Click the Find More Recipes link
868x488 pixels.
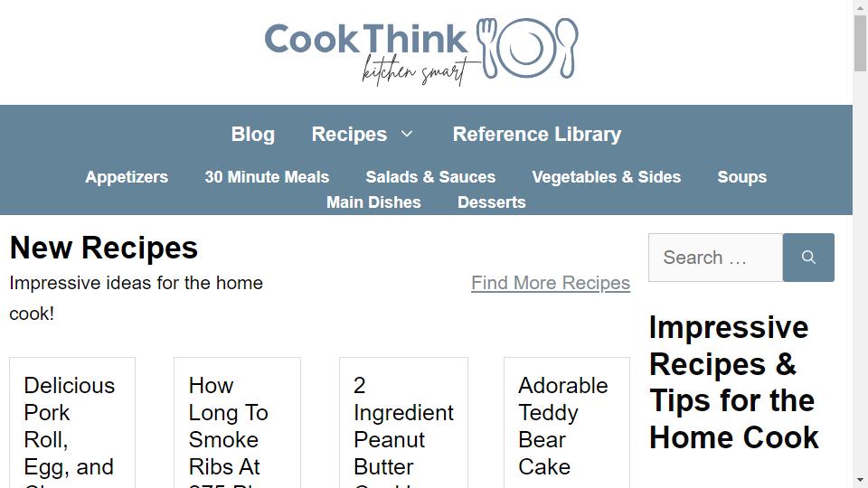551,283
